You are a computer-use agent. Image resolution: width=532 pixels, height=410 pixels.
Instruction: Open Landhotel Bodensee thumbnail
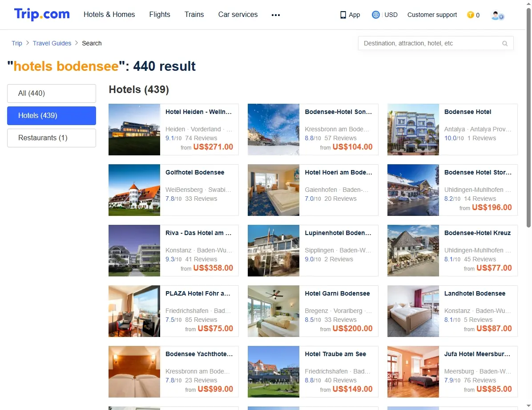coord(413,311)
